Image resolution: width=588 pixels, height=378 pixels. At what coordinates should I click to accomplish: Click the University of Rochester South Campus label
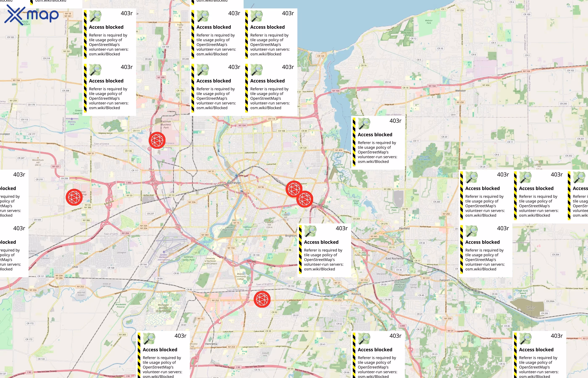(x=210, y=261)
